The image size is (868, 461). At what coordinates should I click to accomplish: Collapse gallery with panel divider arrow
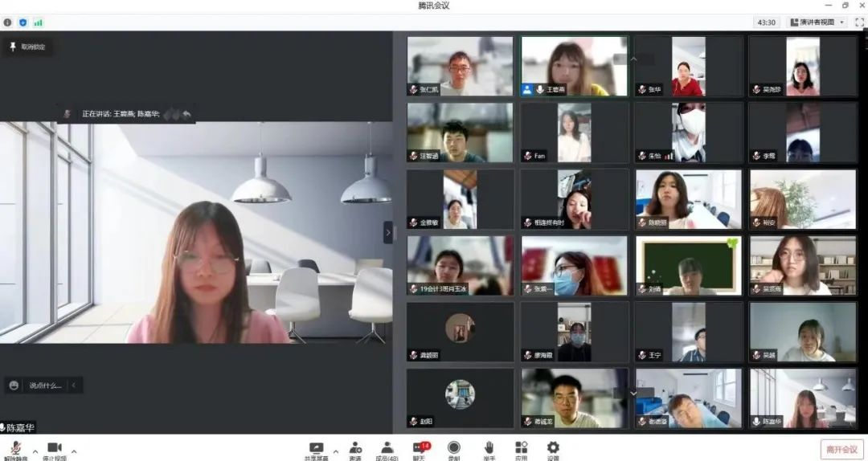click(388, 232)
